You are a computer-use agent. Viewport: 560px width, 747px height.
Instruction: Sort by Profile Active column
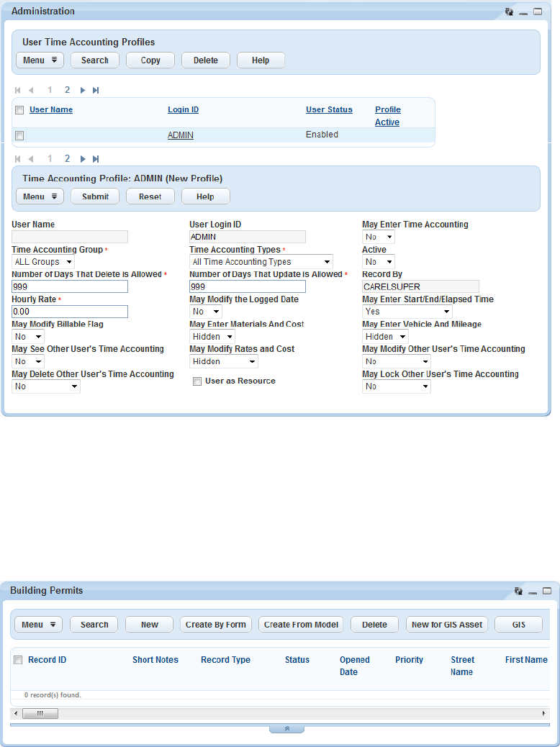tap(387, 116)
